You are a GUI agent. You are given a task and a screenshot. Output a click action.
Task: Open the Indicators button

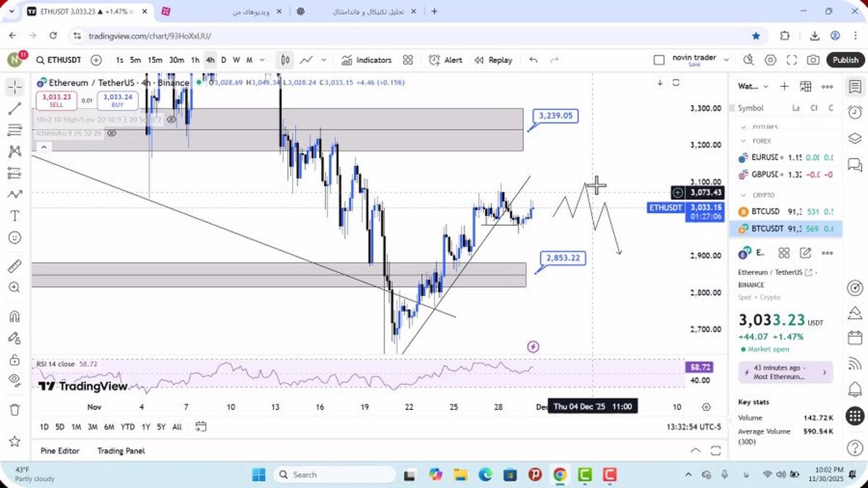[x=367, y=60]
